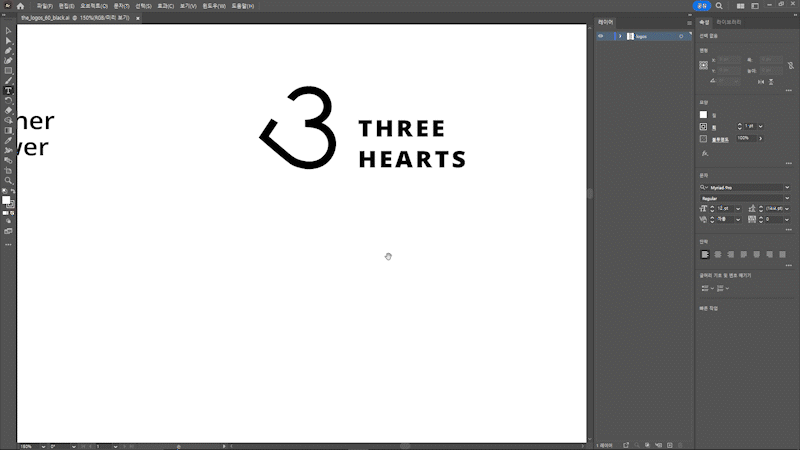Select the Shape Builder tool
Image resolution: width=800 pixels, height=450 pixels.
point(8,120)
